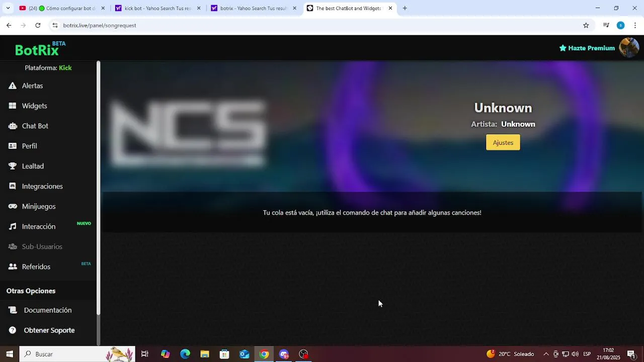Switch to the YouTube Cómo configurar bot tab
This screenshot has width=644, height=362.
click(62, 8)
